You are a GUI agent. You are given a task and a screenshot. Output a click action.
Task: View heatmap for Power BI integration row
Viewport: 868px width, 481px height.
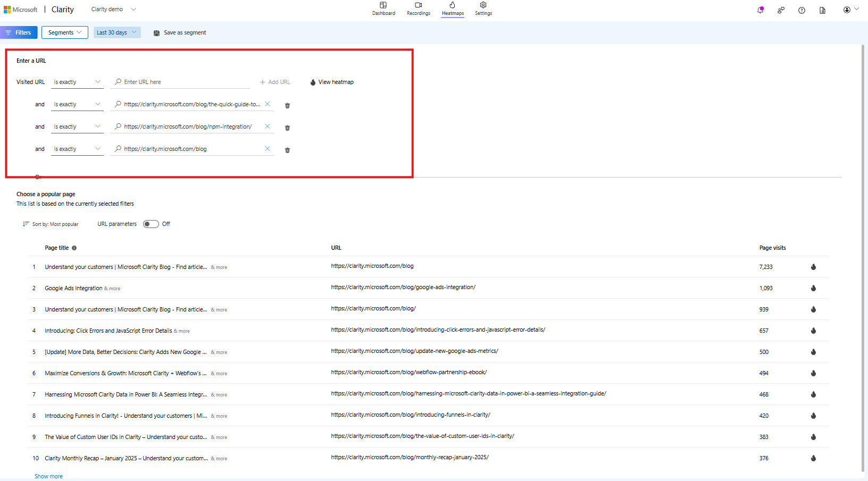(813, 394)
